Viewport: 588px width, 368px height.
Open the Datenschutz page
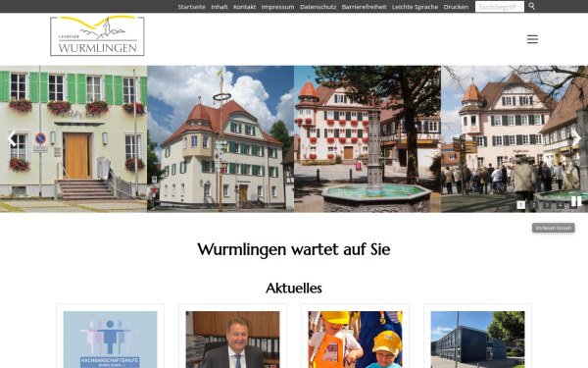[x=318, y=7]
